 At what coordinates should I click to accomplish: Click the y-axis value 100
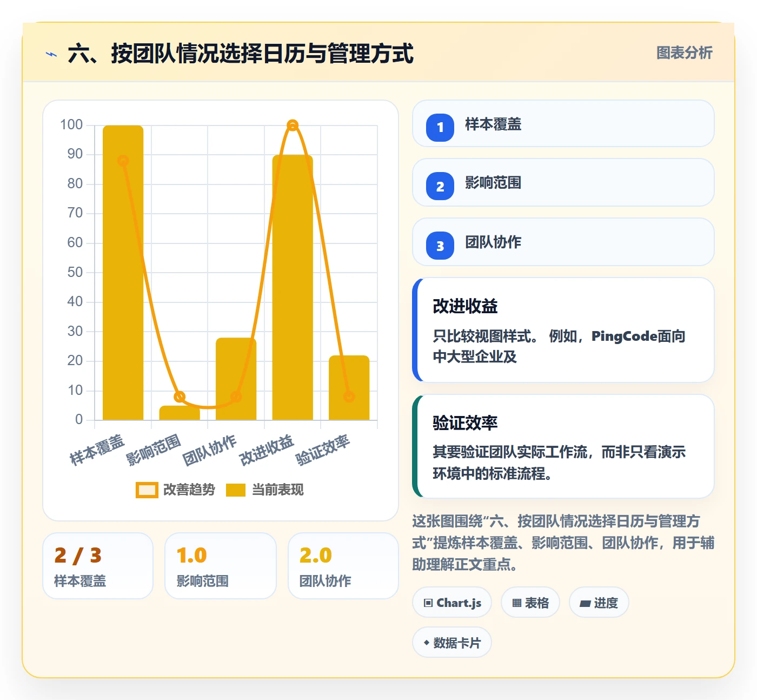point(71,125)
